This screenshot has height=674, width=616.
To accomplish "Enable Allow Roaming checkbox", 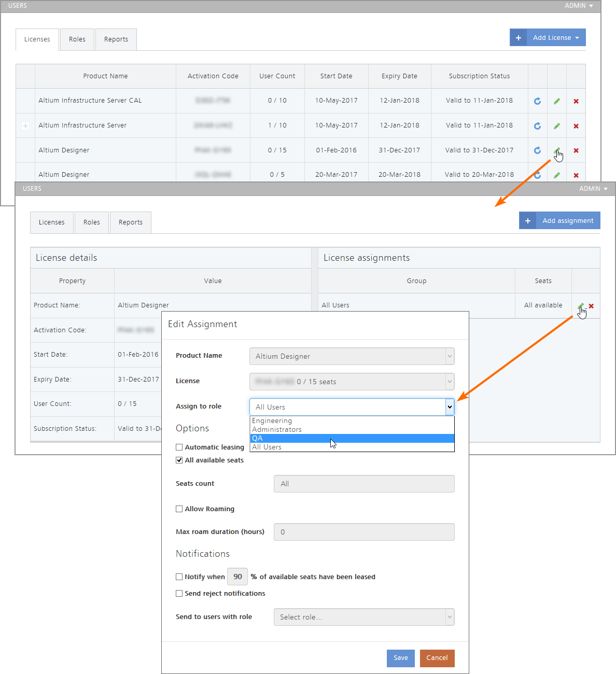I will click(x=179, y=509).
